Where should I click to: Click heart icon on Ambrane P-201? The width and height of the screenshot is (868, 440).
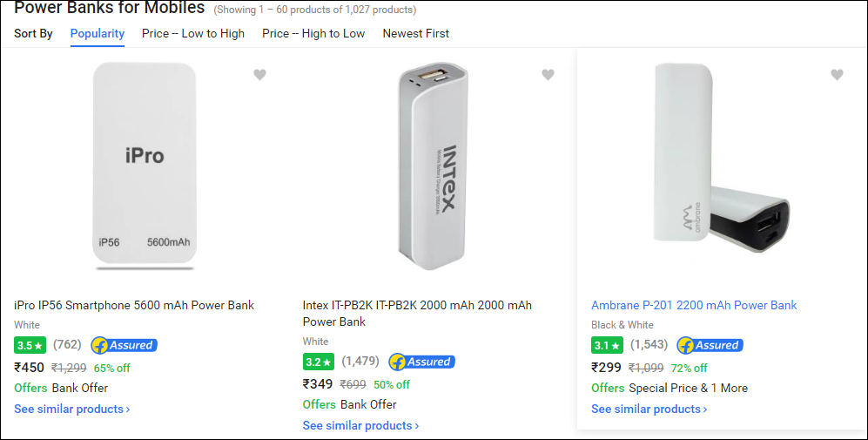837,75
